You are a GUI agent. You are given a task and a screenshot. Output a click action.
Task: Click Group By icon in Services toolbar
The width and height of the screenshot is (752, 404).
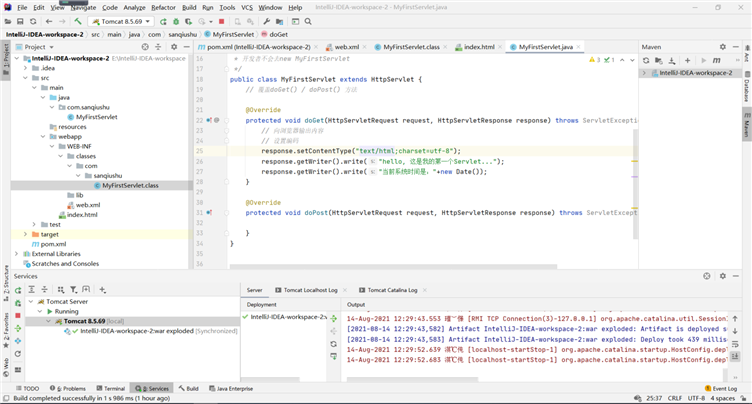(x=60, y=290)
